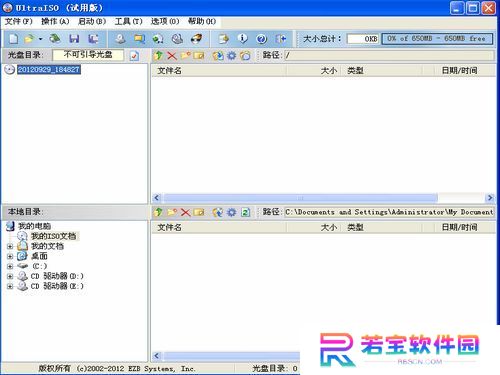This screenshot has width=500, height=375.
Task: Click the Add files page-arrow icon
Action: (224, 39)
